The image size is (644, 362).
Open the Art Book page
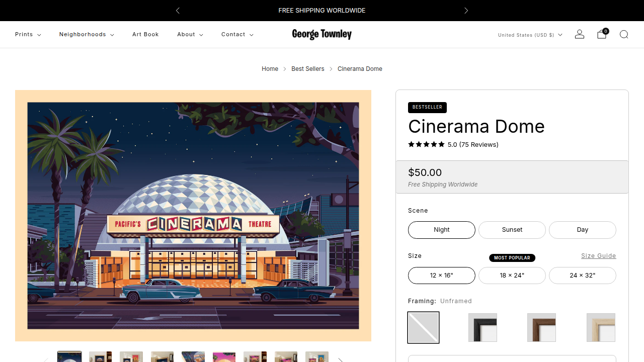(x=145, y=34)
